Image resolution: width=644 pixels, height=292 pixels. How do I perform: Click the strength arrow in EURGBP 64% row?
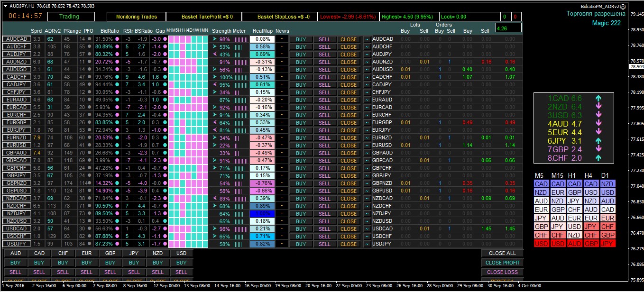pyautogui.click(x=214, y=122)
